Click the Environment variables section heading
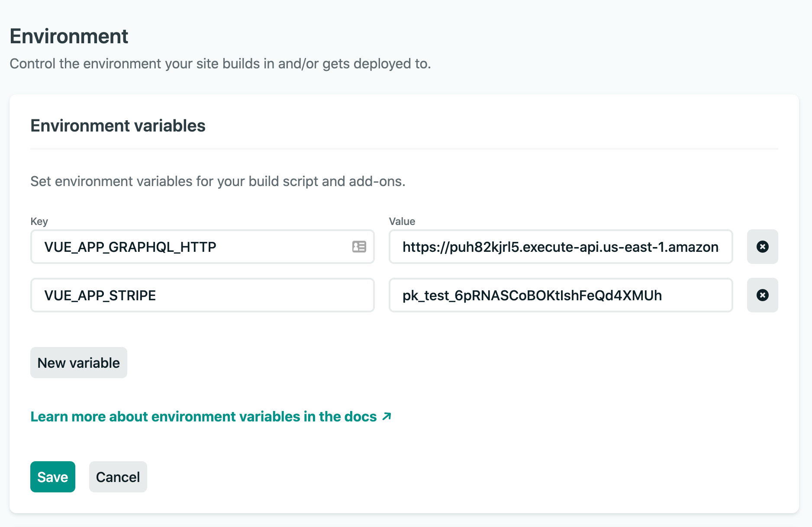The image size is (812, 527). coord(118,126)
